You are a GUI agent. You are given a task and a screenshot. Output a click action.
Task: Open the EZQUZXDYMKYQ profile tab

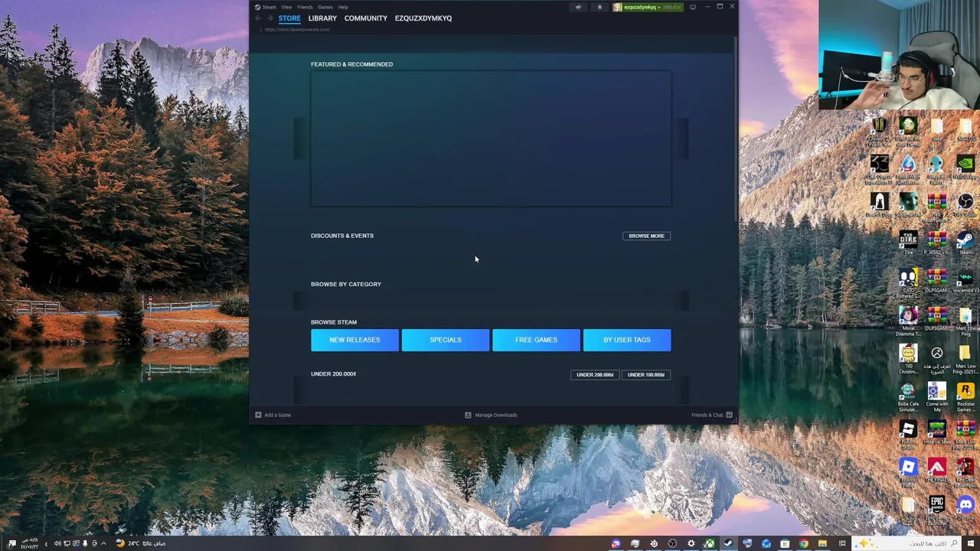tap(423, 18)
